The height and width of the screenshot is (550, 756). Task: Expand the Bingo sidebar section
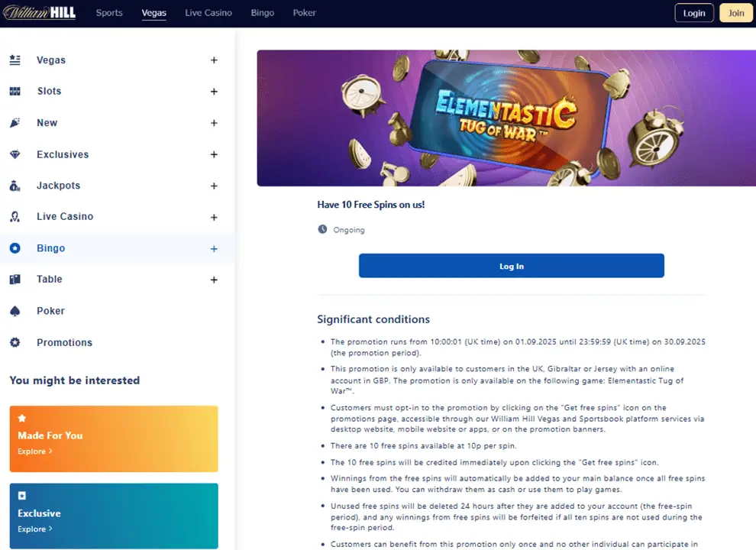point(214,249)
